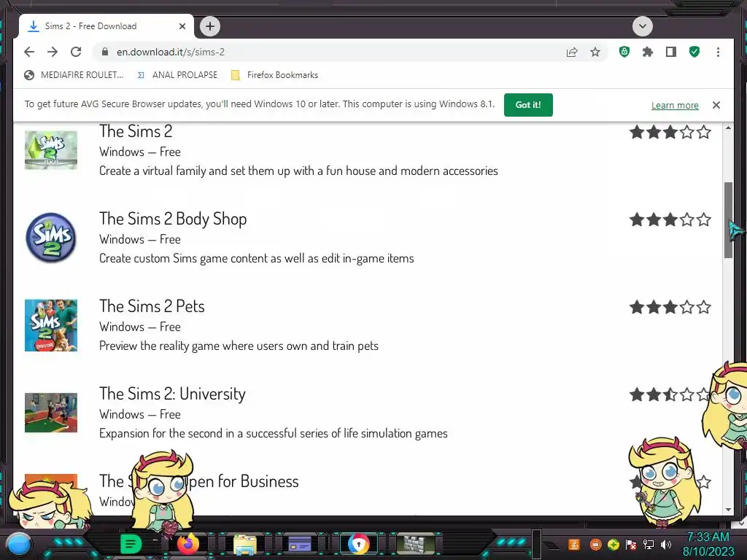Open the Firefox Bookmarks folder
Image resolution: width=747 pixels, height=560 pixels.
274,75
